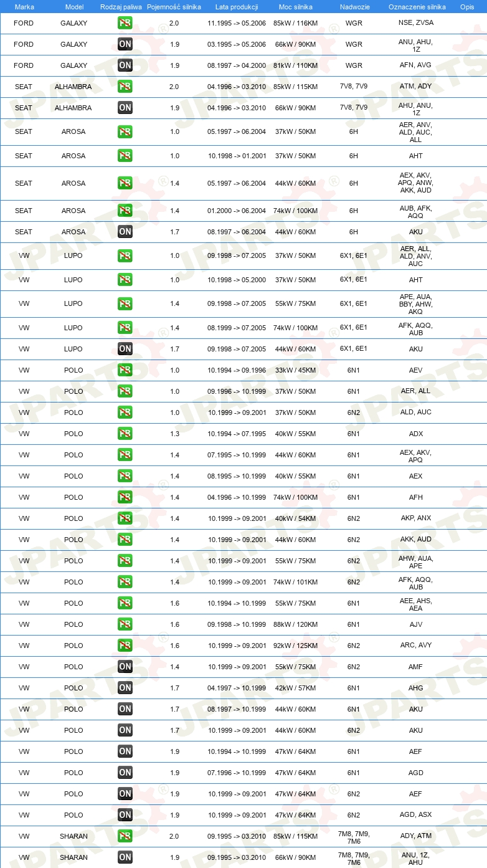The height and width of the screenshot is (868, 487).
Task: Click the ON diesel icon in Polo AGD, ASX row
Action: (125, 815)
